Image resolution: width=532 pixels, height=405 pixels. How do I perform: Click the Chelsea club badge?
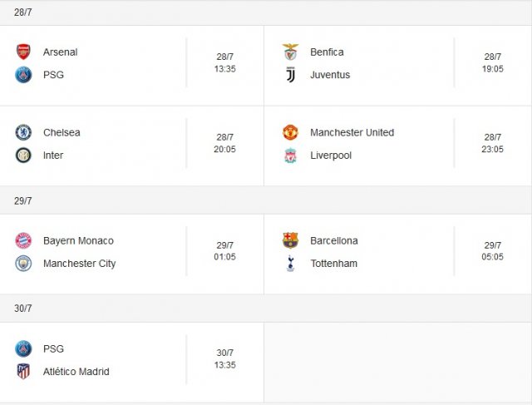click(23, 132)
